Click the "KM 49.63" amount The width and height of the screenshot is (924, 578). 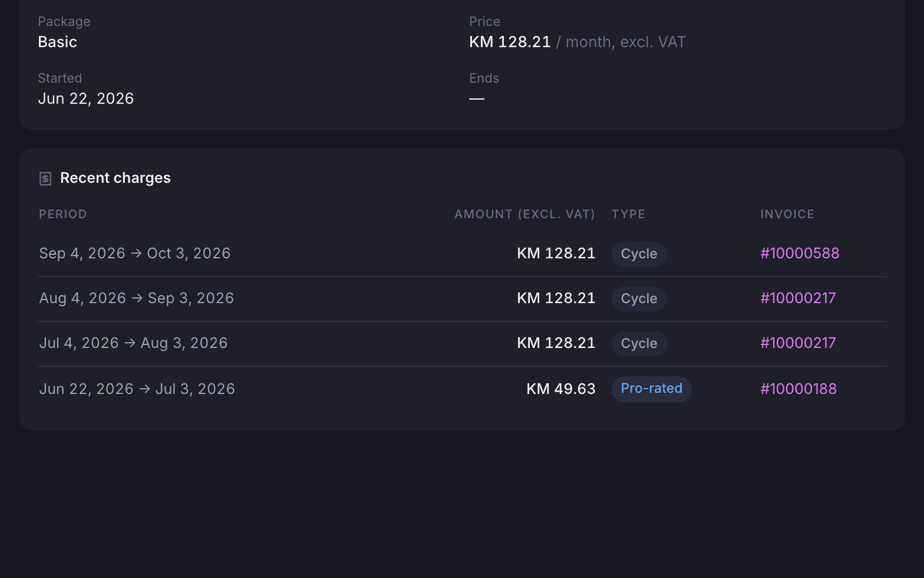pyautogui.click(x=561, y=389)
